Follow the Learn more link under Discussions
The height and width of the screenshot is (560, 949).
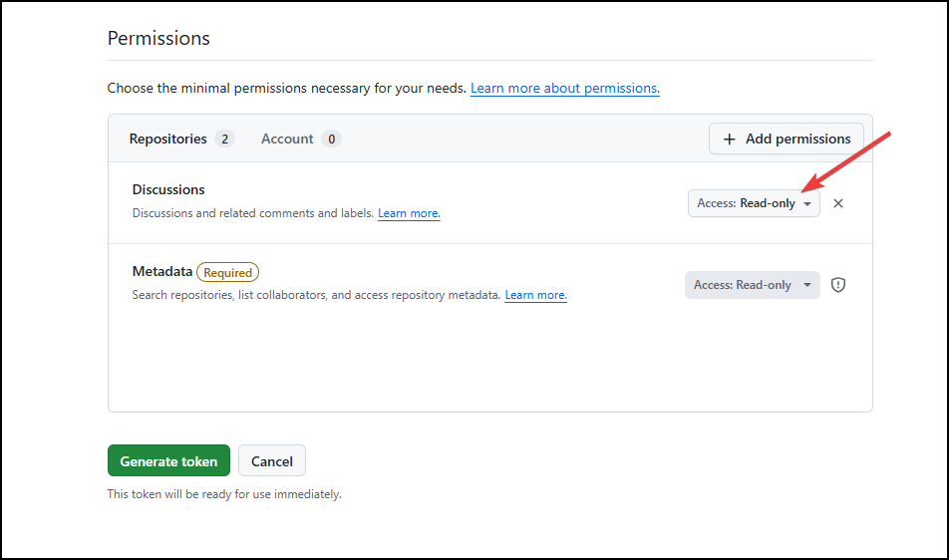[409, 213]
